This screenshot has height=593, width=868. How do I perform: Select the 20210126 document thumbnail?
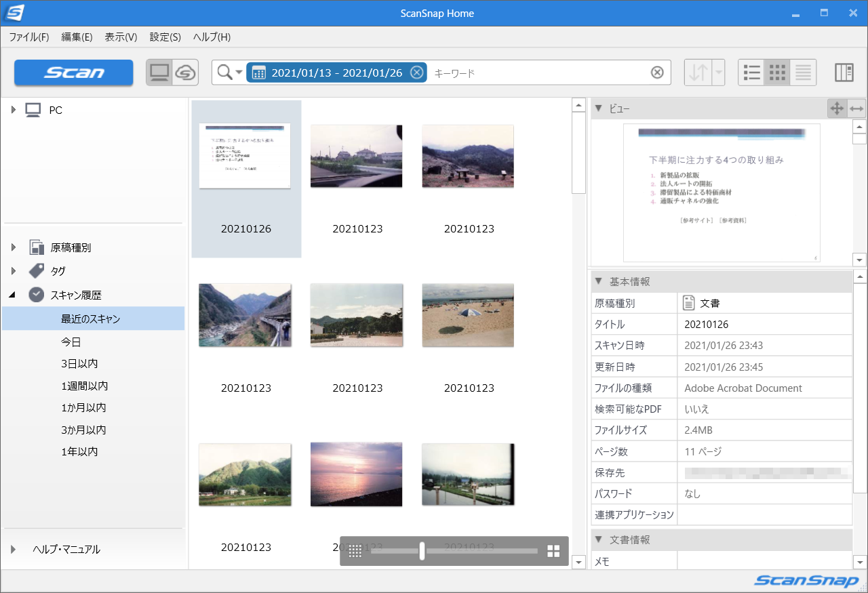(x=246, y=156)
